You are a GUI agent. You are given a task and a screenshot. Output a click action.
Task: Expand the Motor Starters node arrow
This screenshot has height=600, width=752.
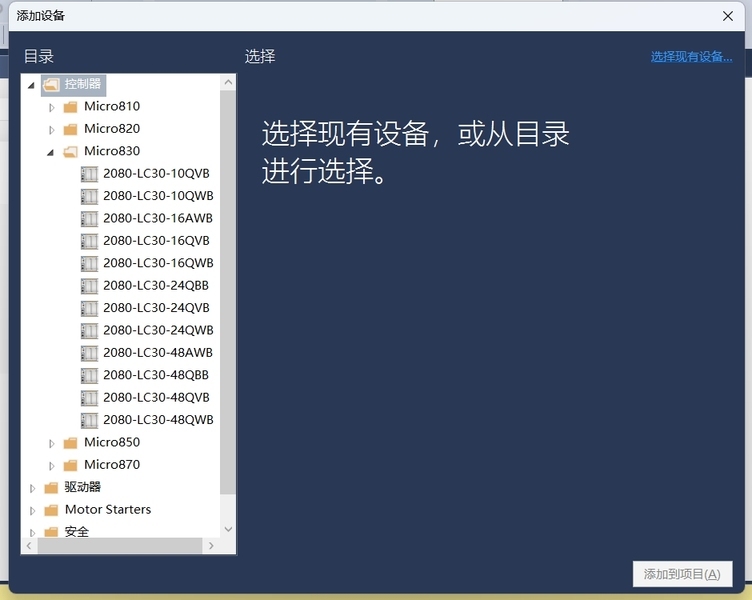32,511
